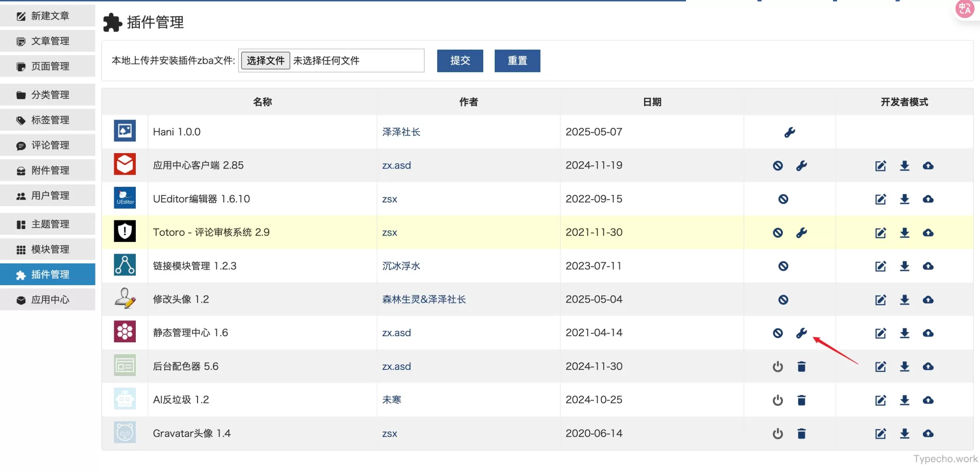Click the wrench icon for 应用中心客户端

(801, 165)
